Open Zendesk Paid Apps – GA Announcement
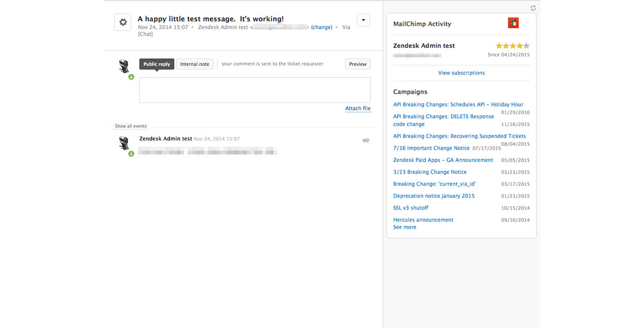The height and width of the screenshot is (328, 644). click(443, 160)
